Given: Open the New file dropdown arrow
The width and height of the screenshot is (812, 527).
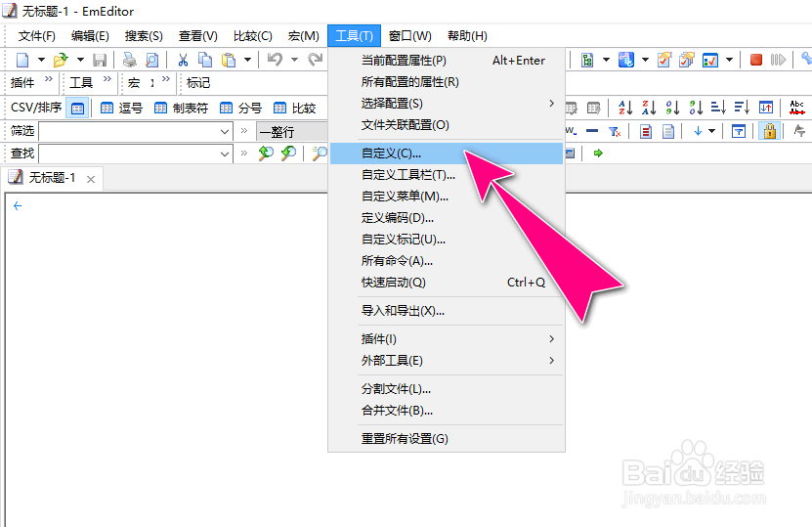Looking at the screenshot, I should [41, 60].
